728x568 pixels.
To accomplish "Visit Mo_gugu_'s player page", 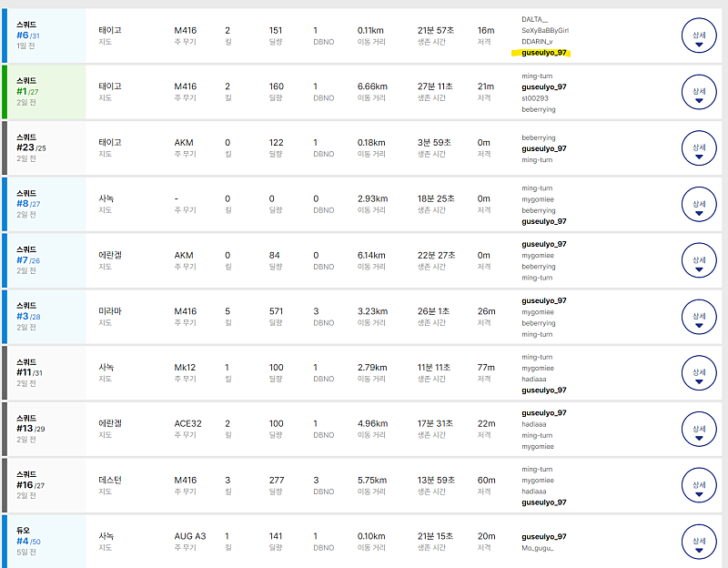I will tap(537, 548).
